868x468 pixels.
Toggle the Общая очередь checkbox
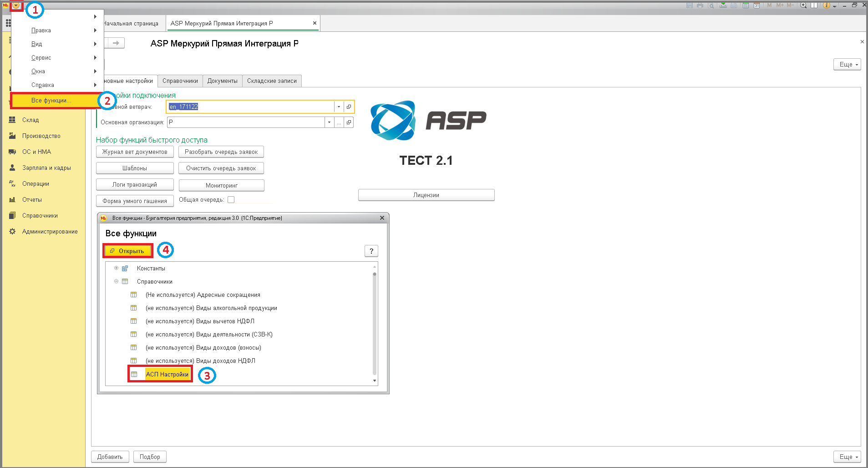231,200
